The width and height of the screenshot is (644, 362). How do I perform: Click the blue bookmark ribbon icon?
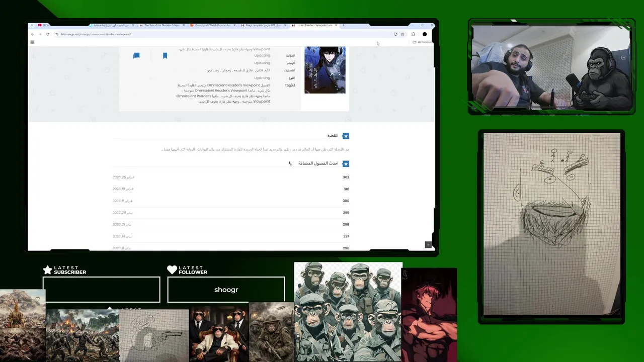pos(165,56)
